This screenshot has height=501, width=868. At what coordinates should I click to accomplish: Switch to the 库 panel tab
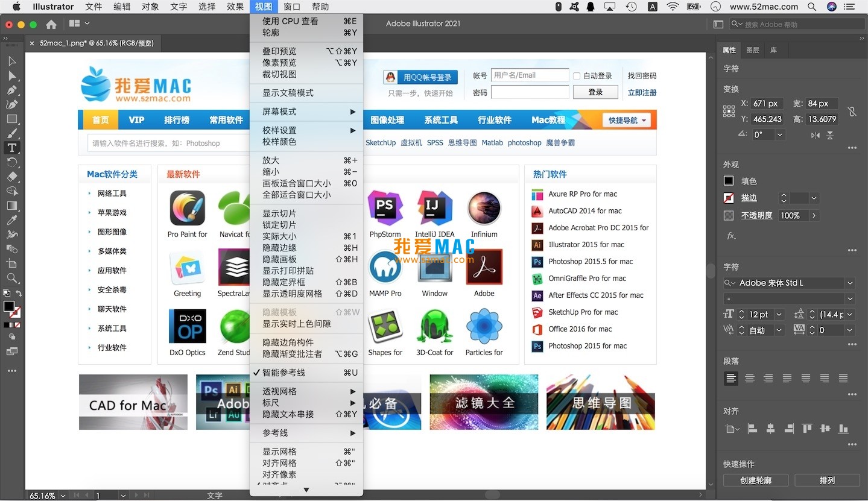(x=773, y=50)
